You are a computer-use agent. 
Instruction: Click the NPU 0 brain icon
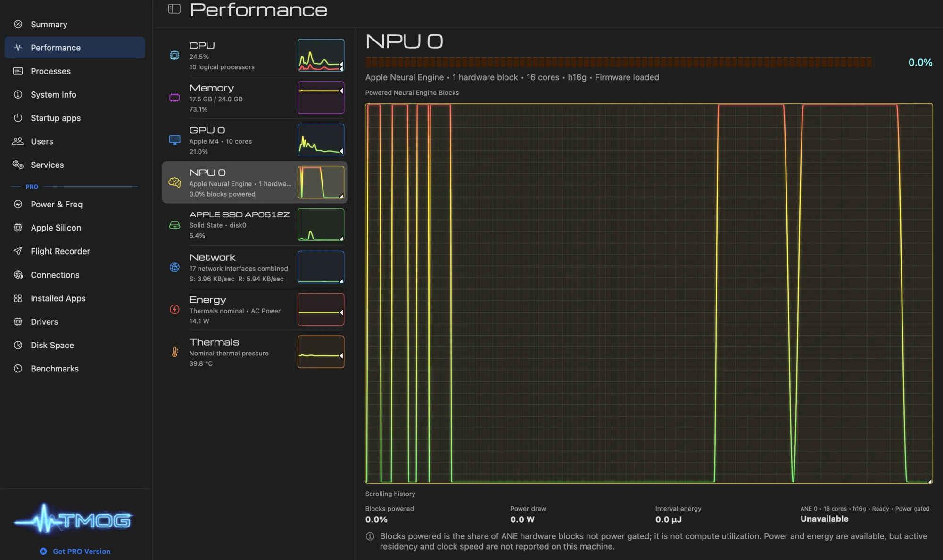174,182
